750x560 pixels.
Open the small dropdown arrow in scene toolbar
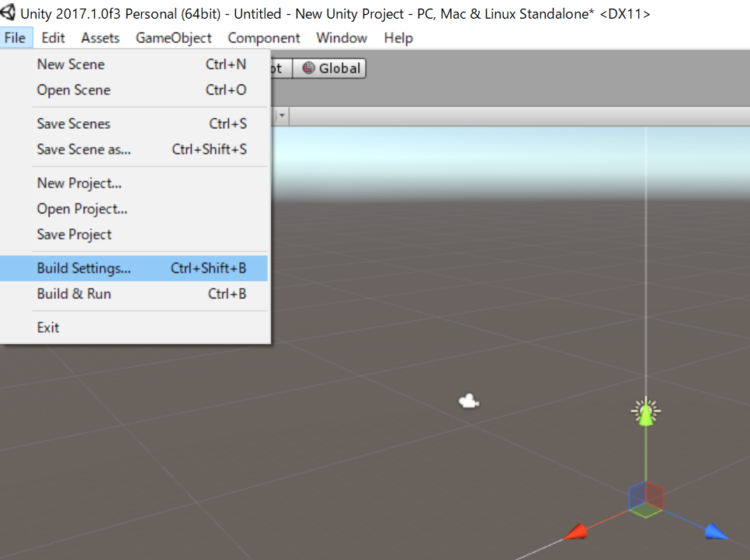click(x=282, y=116)
